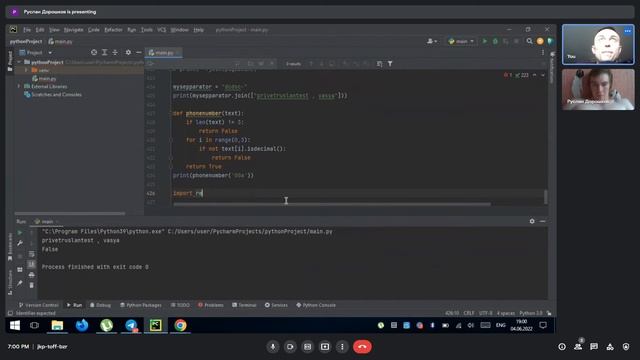Open run configuration wrench icon in the Run panel
Screen dimensions: 640x360
[20, 243]
